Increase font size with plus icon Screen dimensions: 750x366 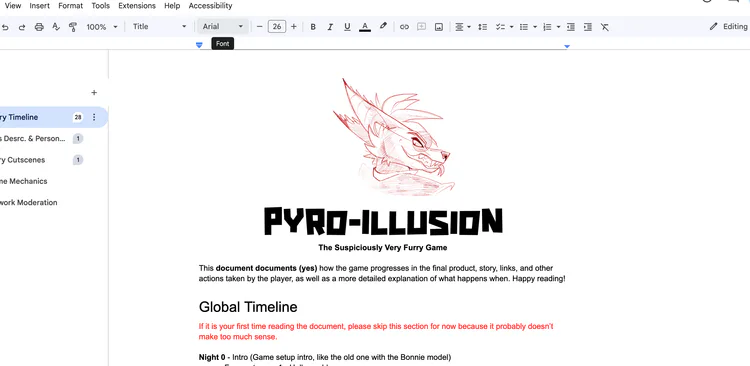pyautogui.click(x=294, y=27)
